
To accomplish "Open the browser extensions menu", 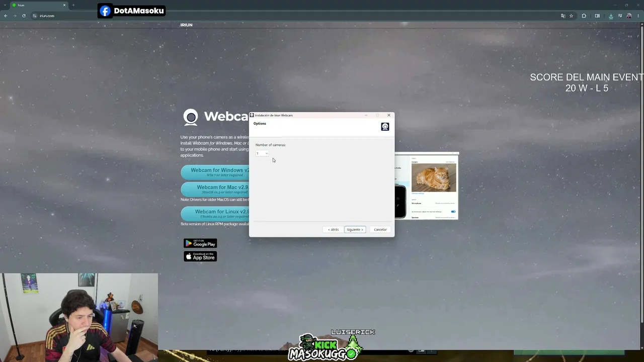I will [584, 16].
